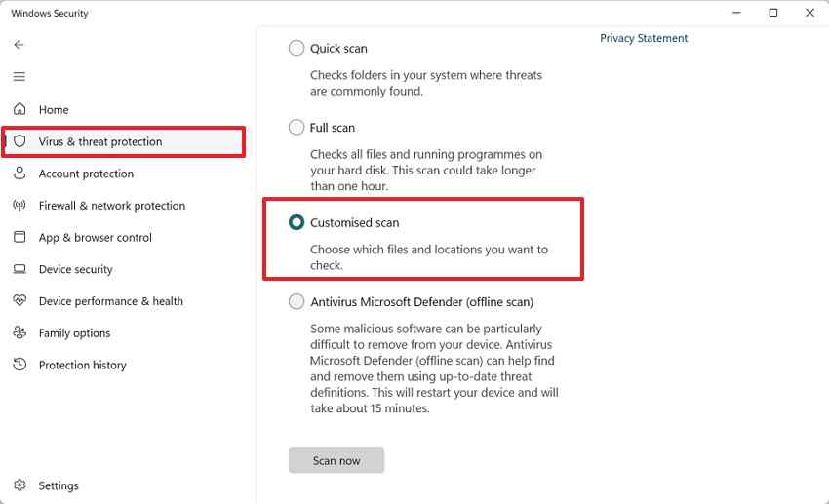The width and height of the screenshot is (829, 504).
Task: Click the family icon for Family options
Action: (x=20, y=332)
